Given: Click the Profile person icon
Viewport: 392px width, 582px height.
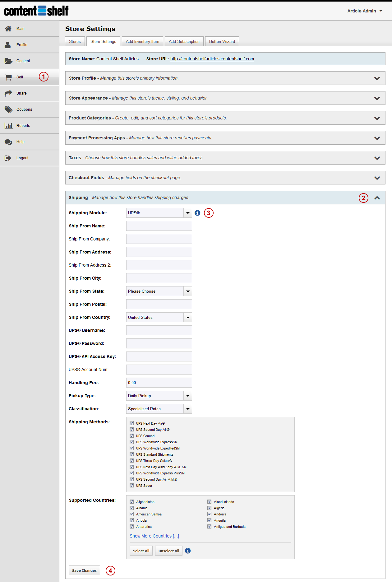Looking at the screenshot, I should tap(8, 45).
